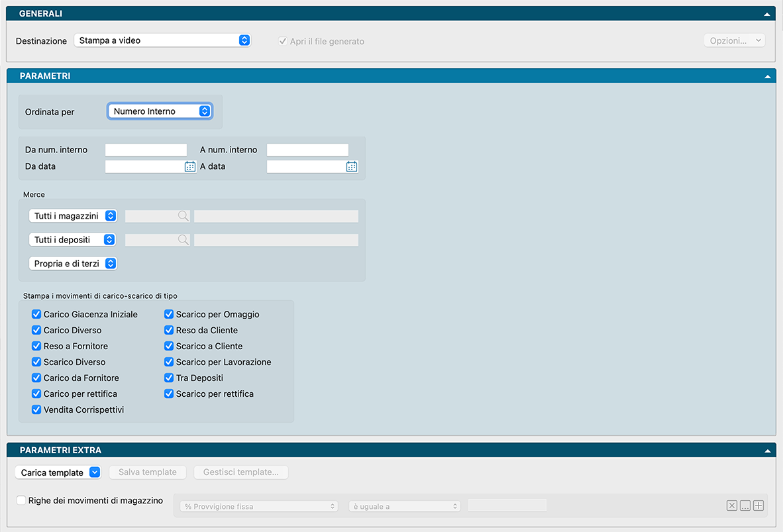
Task: Click the Da num. interno input field
Action: click(x=146, y=150)
